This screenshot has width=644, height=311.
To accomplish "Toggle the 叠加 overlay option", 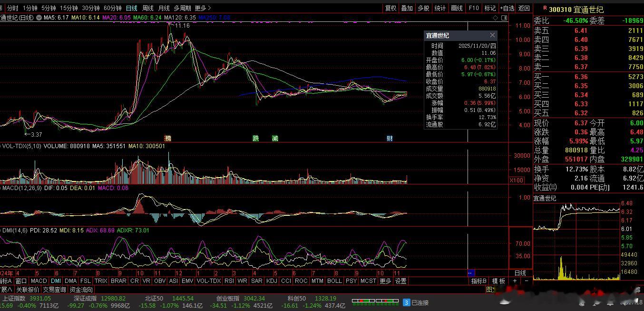I will (407, 8).
